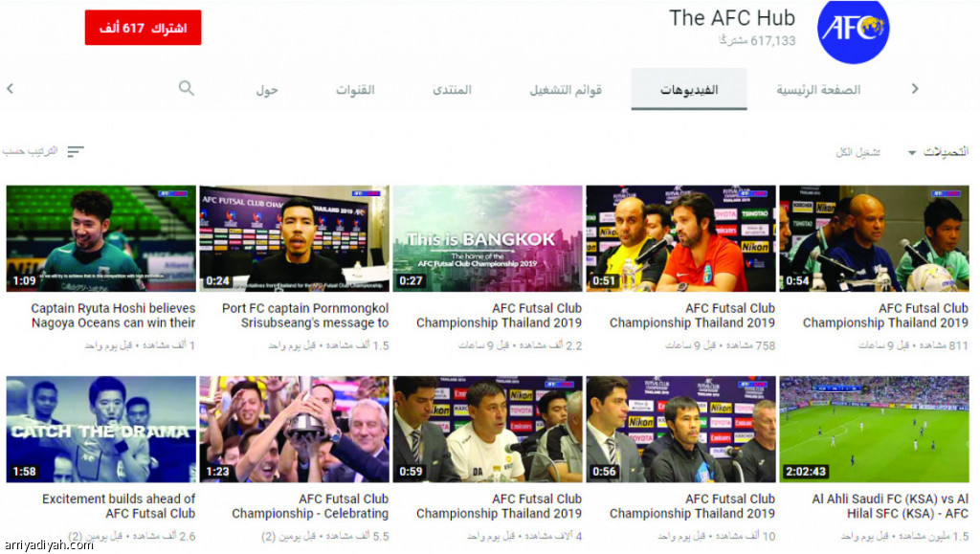Viewport: 980px width, 554px height.
Task: Click the right chevron arrow in tab bar
Action: [x=914, y=89]
